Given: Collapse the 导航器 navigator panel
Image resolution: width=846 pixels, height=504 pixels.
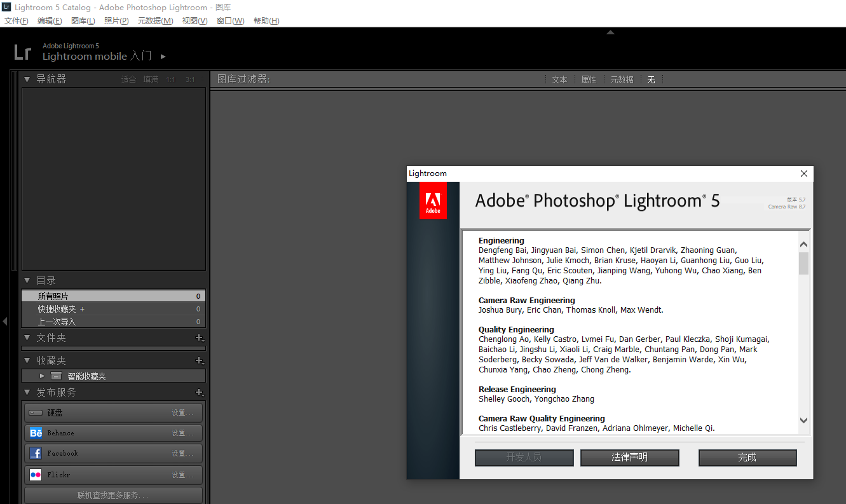Looking at the screenshot, I should [27, 79].
